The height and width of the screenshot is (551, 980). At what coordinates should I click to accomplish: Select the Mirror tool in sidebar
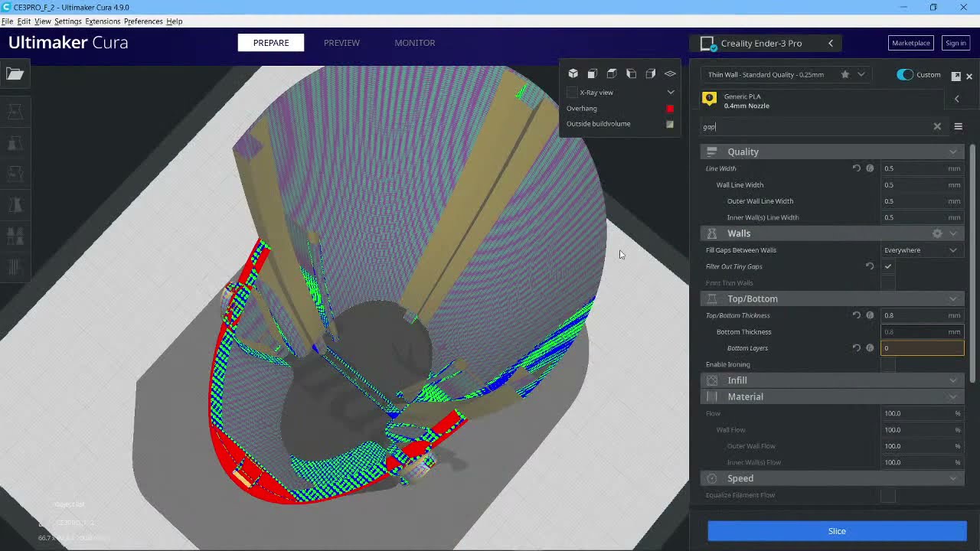tap(15, 205)
